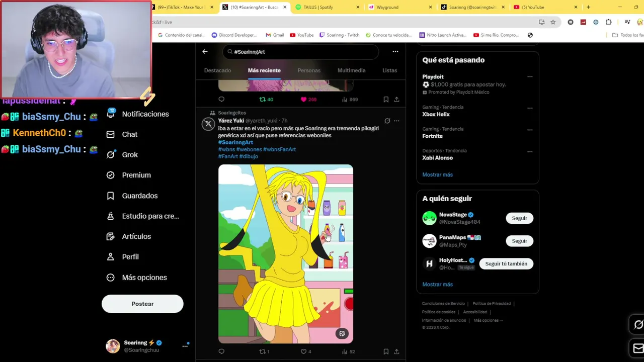Click the Postear button
Viewport: 644px width, 362px height.
142,304
